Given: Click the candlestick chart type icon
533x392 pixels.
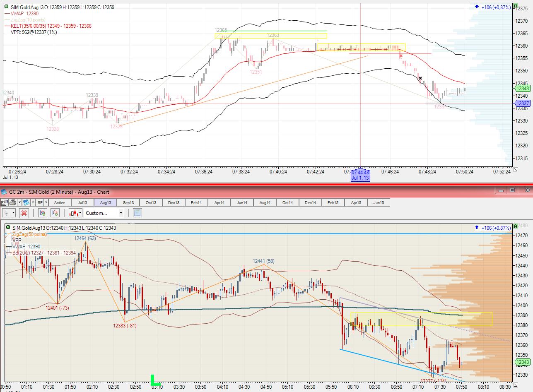Looking at the screenshot, I should coord(74,213).
